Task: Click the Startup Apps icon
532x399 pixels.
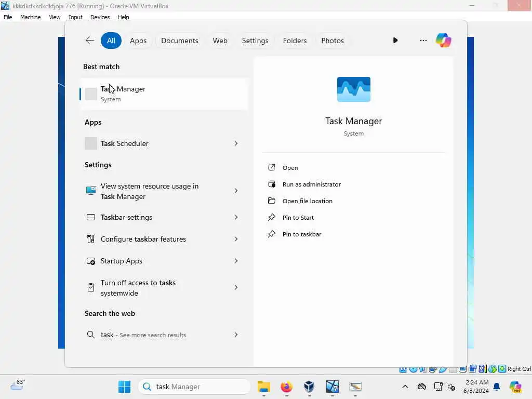Action: click(x=91, y=261)
